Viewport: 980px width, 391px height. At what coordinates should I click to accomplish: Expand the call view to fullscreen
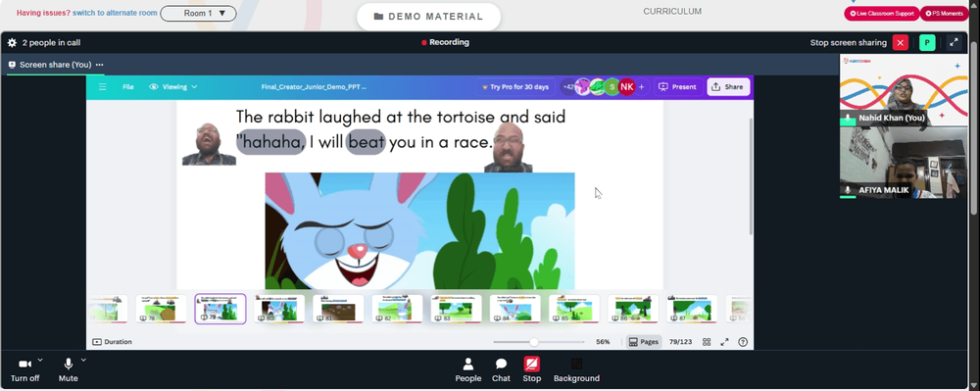point(954,42)
